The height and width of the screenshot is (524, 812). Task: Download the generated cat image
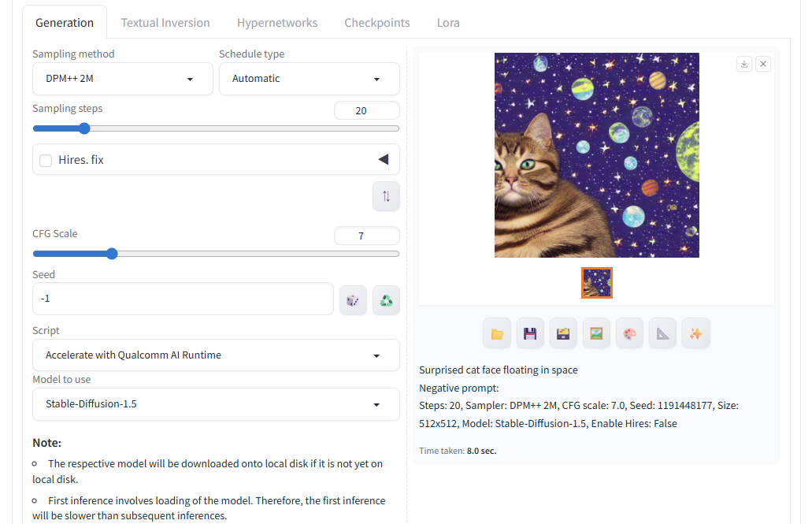744,65
